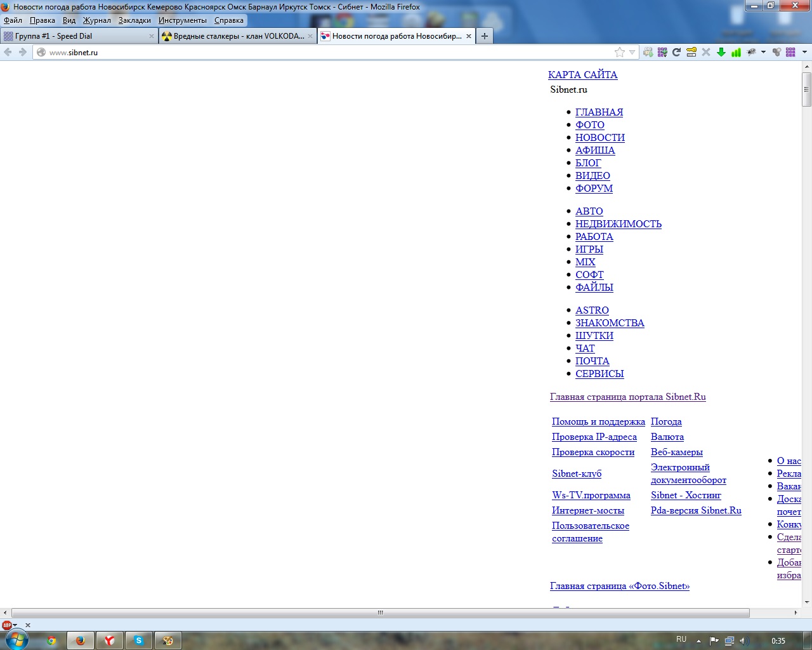812x650 pixels.
Task: Click the horizontal scrollbar thumb
Action: coord(381,613)
